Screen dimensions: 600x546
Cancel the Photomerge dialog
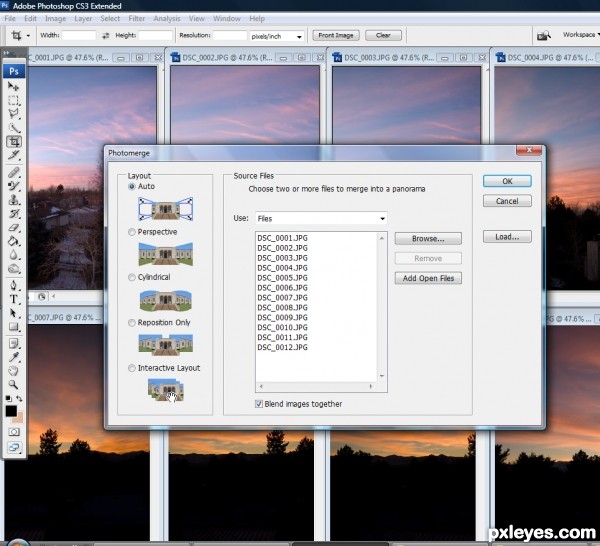tap(507, 201)
